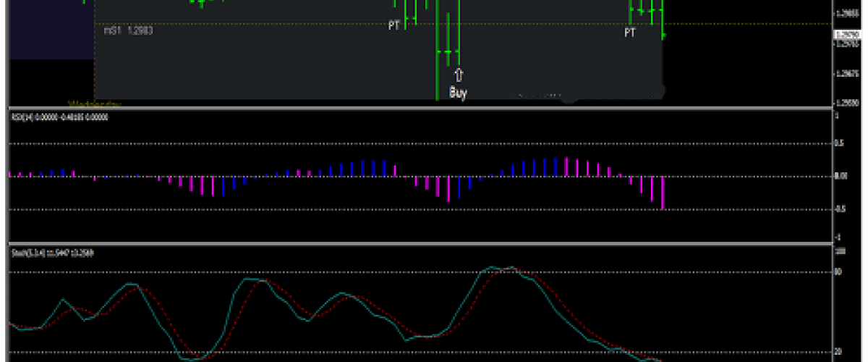Click the 20 level on Stochastic scale
868x362 pixels.
pyautogui.click(x=838, y=352)
